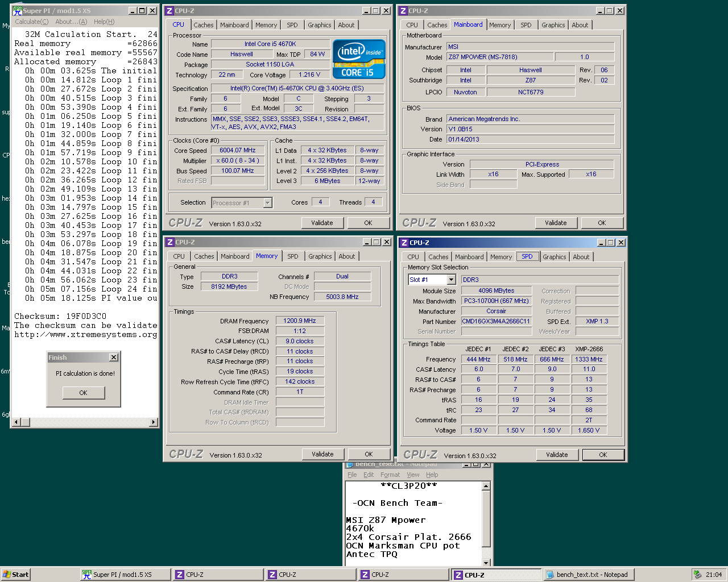This screenshot has height=582, width=728.
Task: Click CPU-Z icon in Memory window title bar
Action: coord(170,242)
